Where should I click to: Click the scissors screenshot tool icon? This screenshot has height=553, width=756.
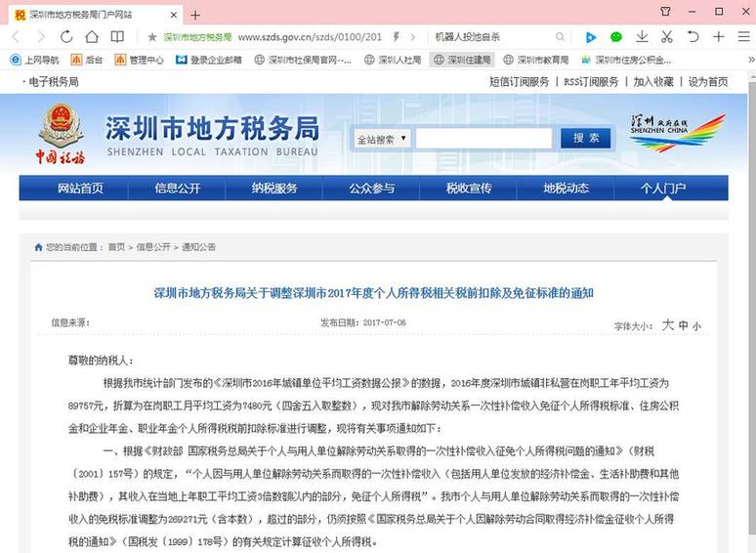pos(667,37)
